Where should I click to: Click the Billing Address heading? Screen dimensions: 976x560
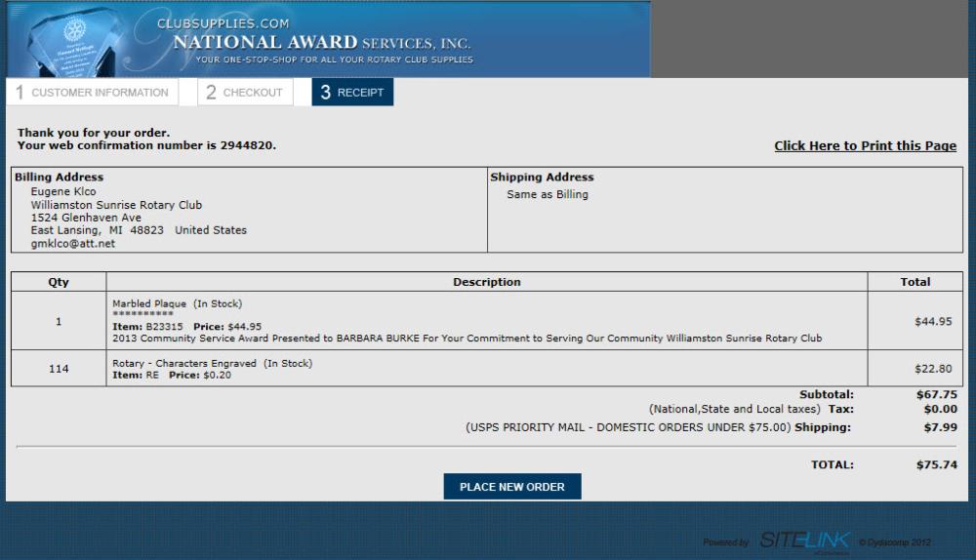[x=60, y=178]
